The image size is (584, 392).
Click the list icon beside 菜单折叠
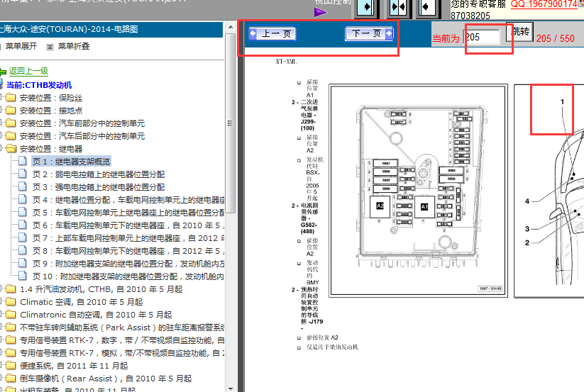tap(50, 47)
